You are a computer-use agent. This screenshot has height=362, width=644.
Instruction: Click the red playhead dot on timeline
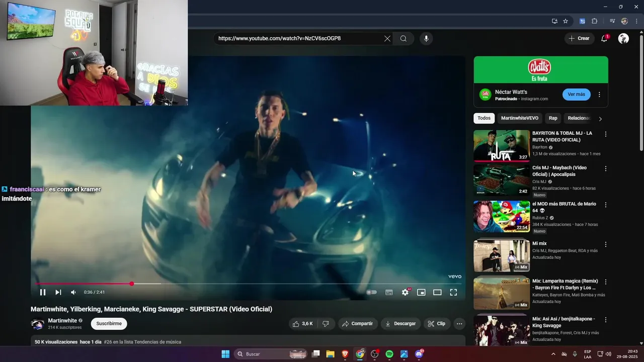(132, 284)
